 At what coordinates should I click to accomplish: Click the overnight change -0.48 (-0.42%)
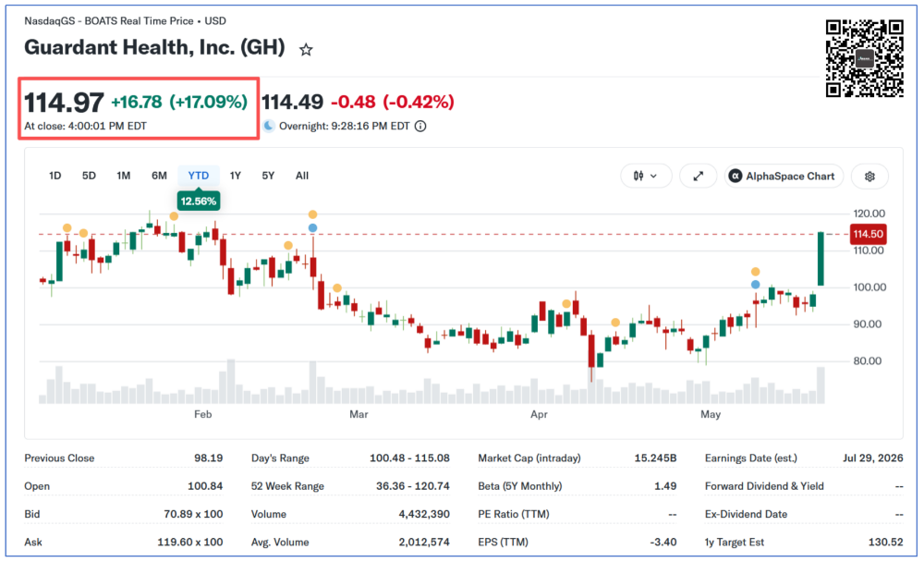pos(393,102)
